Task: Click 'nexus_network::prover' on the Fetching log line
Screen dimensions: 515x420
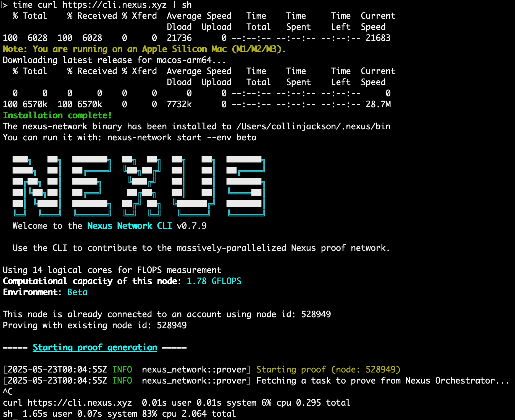Action: click(x=194, y=380)
